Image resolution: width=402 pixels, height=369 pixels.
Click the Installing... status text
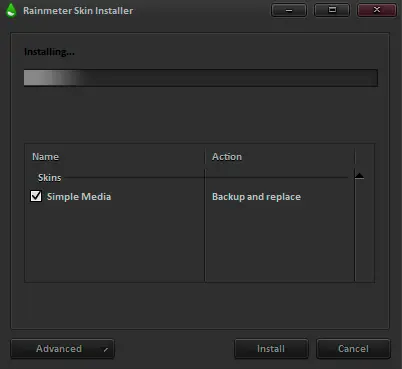coord(49,52)
